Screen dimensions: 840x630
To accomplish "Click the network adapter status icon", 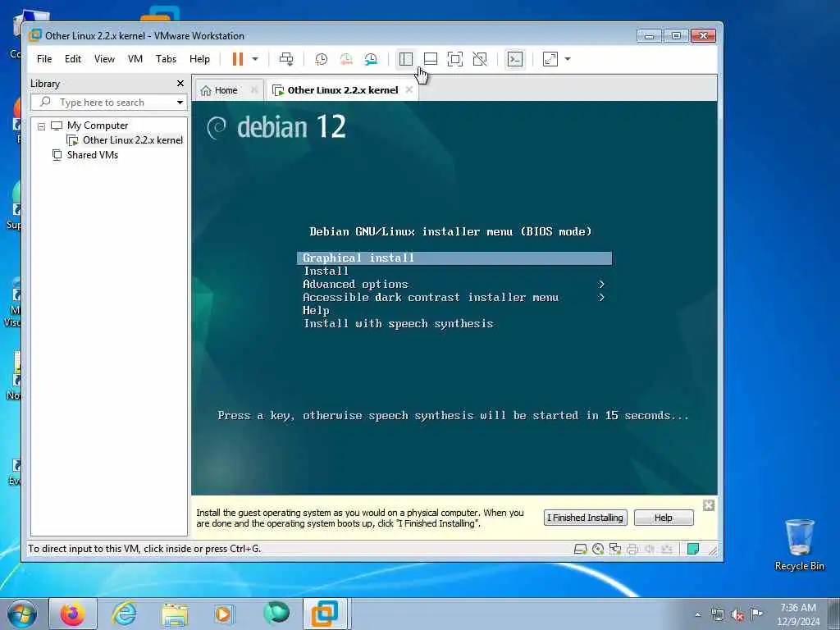I will 615,549.
